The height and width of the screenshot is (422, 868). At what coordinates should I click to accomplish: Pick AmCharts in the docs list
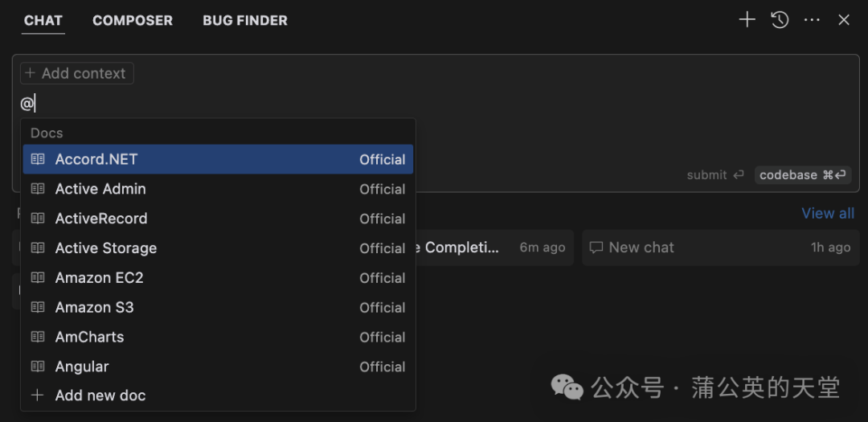coord(218,338)
